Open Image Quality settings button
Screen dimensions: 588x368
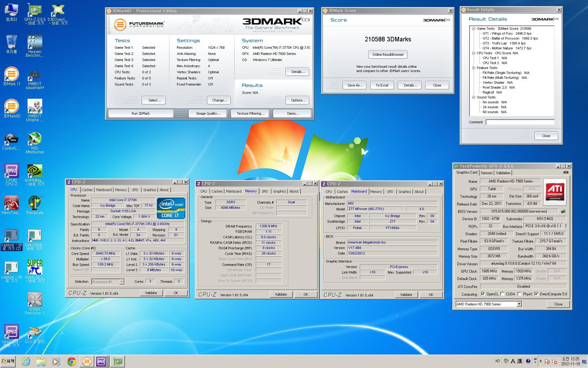pos(208,113)
